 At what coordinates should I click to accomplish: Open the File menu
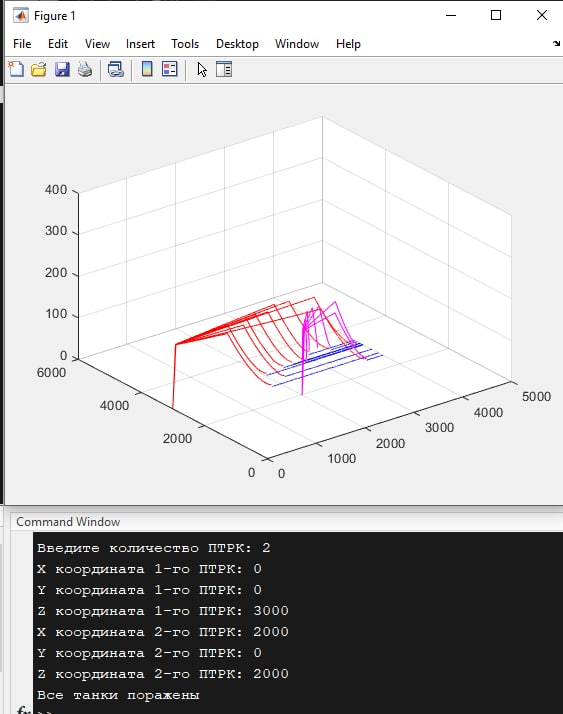coord(22,44)
